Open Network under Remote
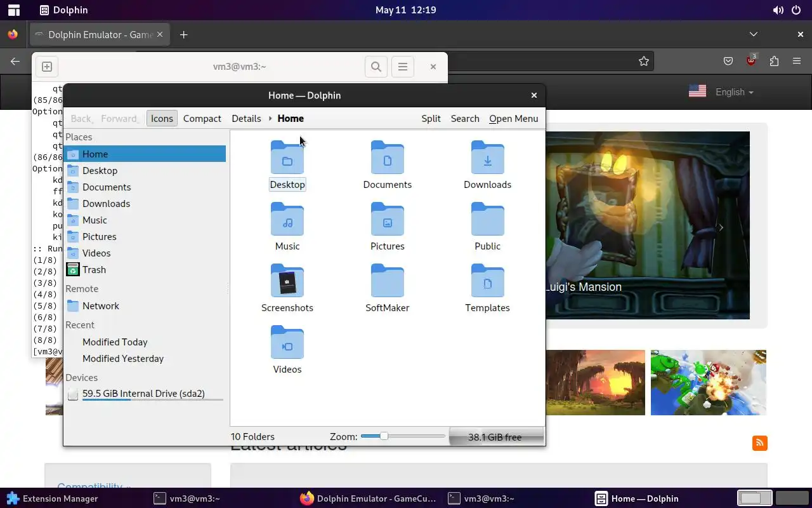 click(x=145, y=305)
